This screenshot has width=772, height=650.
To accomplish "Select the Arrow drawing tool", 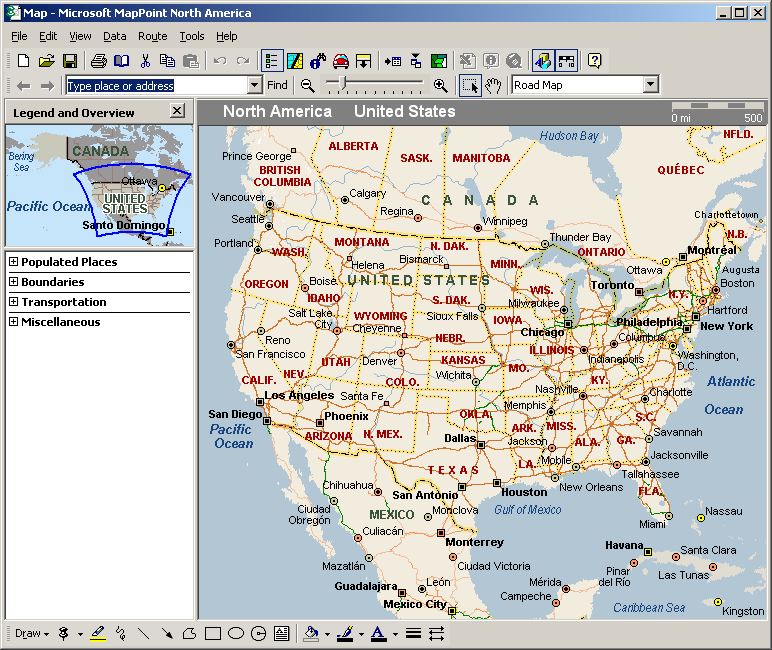I will pyautogui.click(x=166, y=633).
